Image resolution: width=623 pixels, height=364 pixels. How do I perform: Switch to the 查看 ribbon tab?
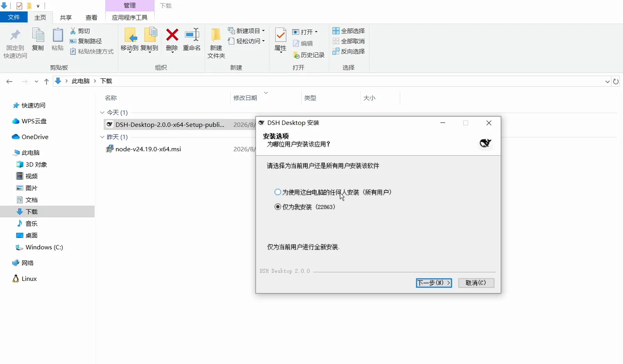coord(92,17)
